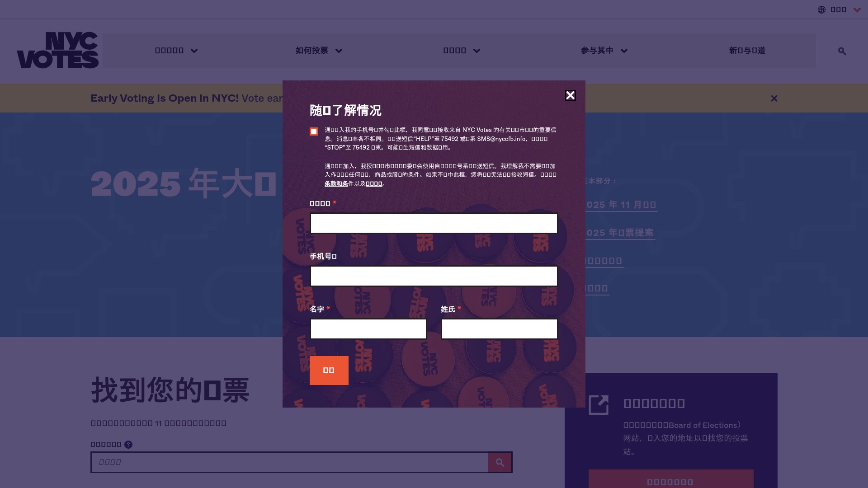Click the pink button in the purple card

[x=671, y=479]
